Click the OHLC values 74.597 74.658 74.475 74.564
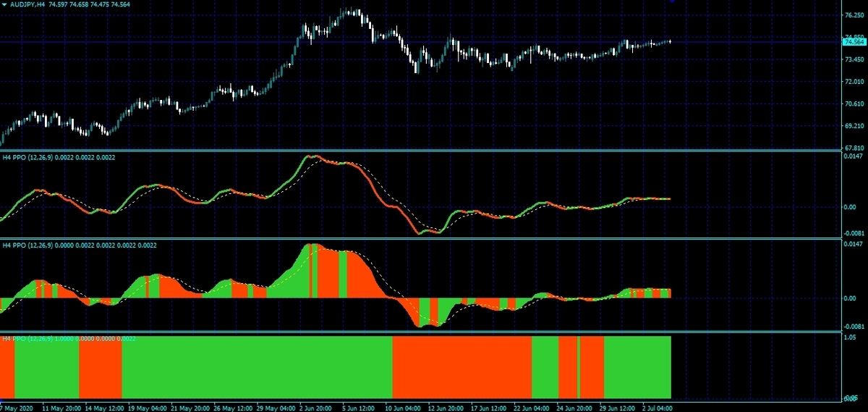Screen dimensions: 868x412 [89, 4]
